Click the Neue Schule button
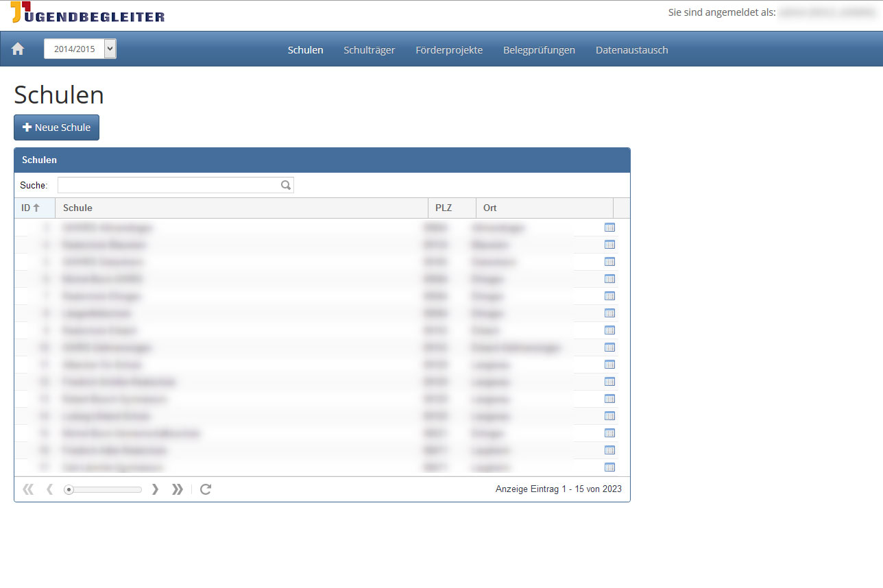 [x=56, y=127]
